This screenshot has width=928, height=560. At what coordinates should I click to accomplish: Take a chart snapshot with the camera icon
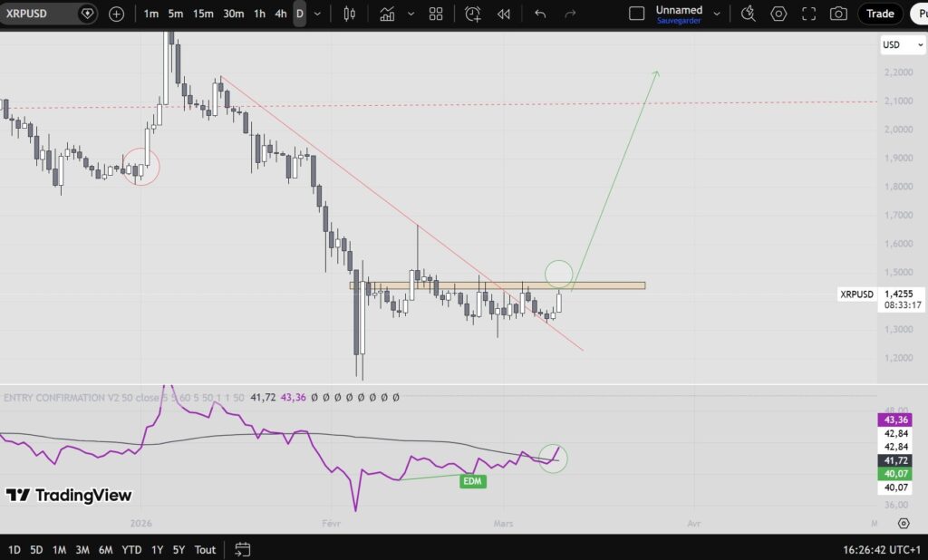[838, 14]
